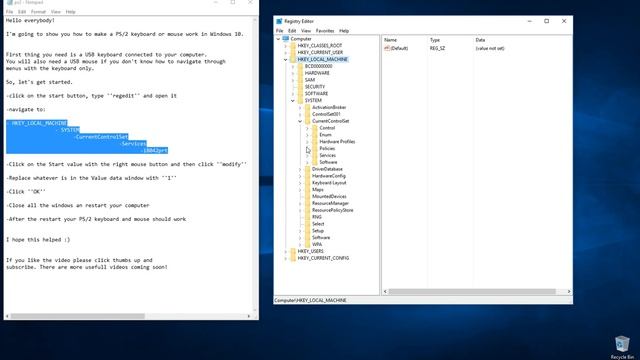The height and width of the screenshot is (360, 640).
Task: Collapse the Computer root node
Action: [278, 39]
